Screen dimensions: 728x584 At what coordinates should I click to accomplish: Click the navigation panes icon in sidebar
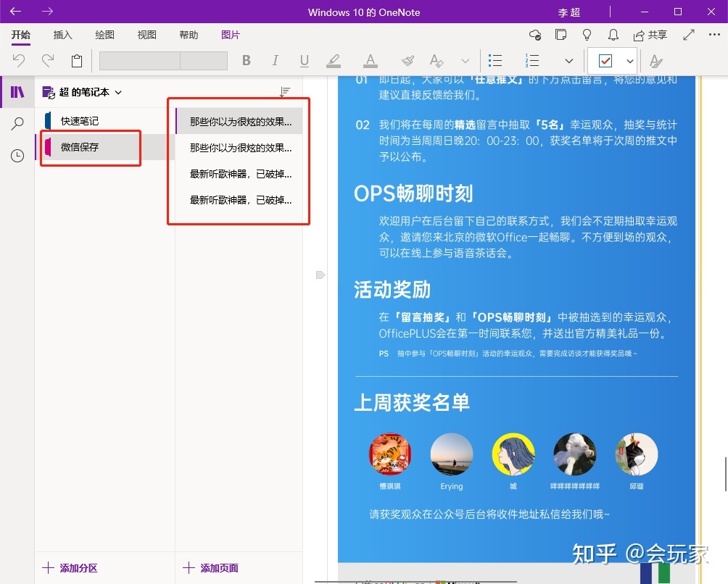click(x=18, y=91)
